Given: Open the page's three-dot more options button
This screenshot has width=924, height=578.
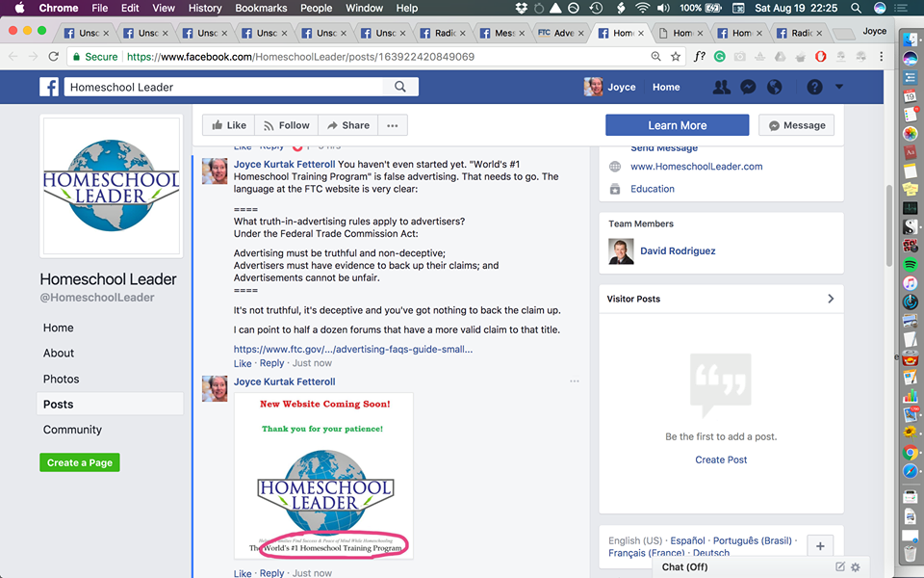Looking at the screenshot, I should [393, 125].
